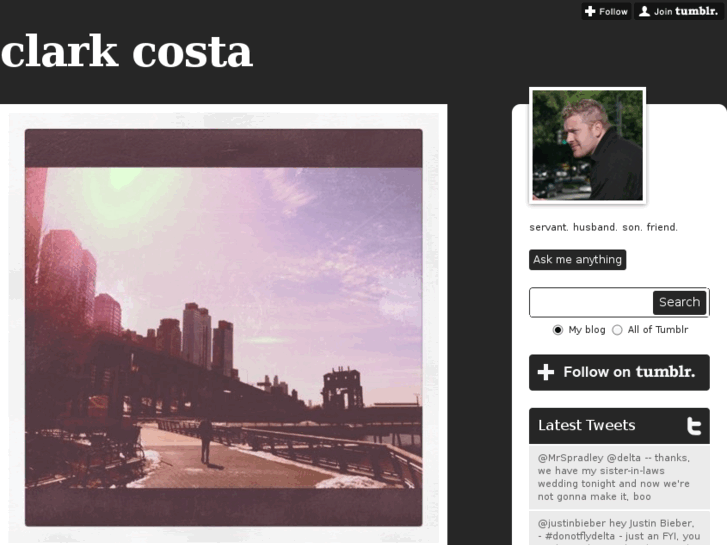Click the plus icon on Follow on tumblr
Viewport: 727px width, 545px height.
click(x=546, y=372)
